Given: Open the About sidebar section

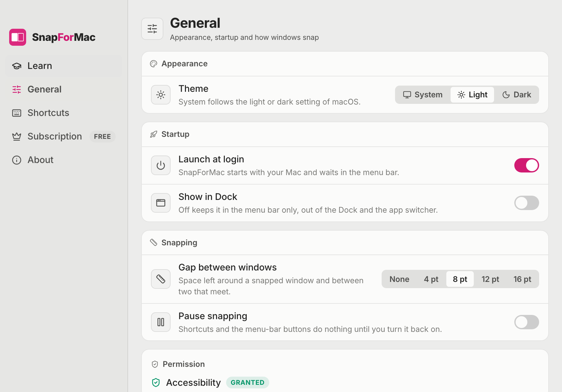Looking at the screenshot, I should 64,160.
